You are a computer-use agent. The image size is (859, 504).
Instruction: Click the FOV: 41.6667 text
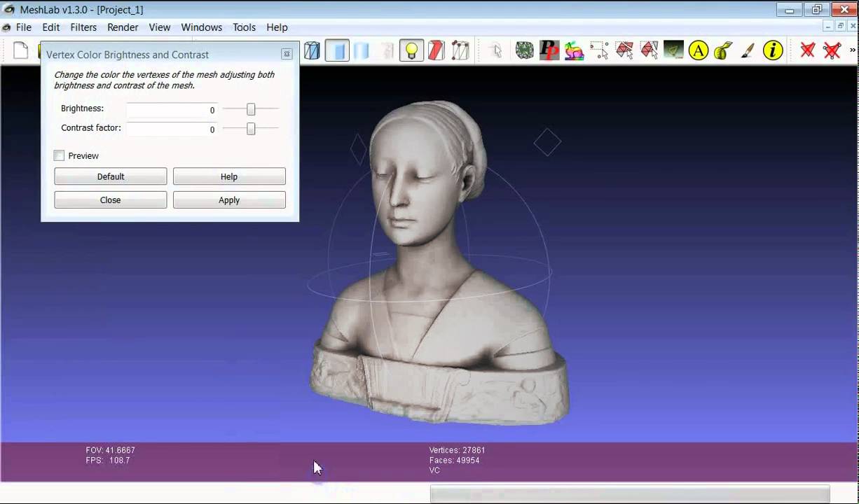(x=110, y=450)
